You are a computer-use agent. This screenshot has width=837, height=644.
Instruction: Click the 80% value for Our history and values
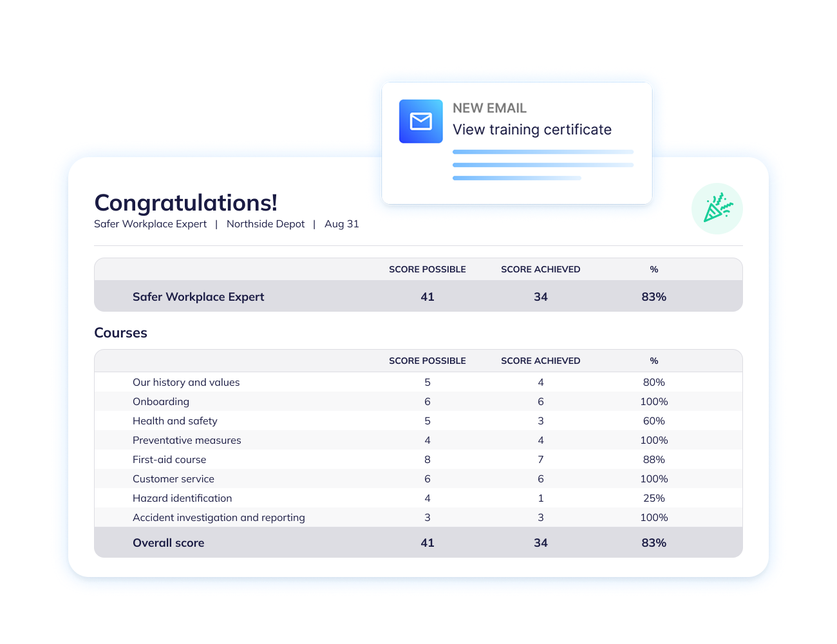(x=654, y=382)
